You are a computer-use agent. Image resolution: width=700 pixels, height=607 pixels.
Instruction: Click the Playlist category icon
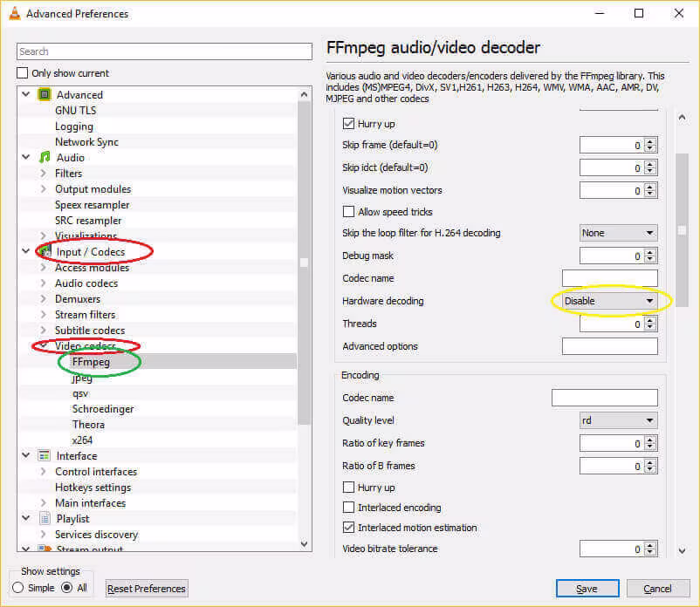45,519
